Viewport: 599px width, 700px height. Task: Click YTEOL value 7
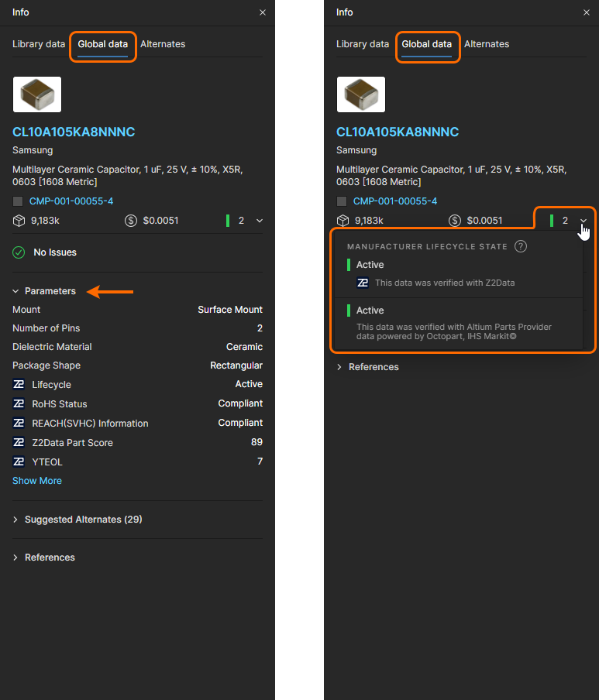pos(260,462)
